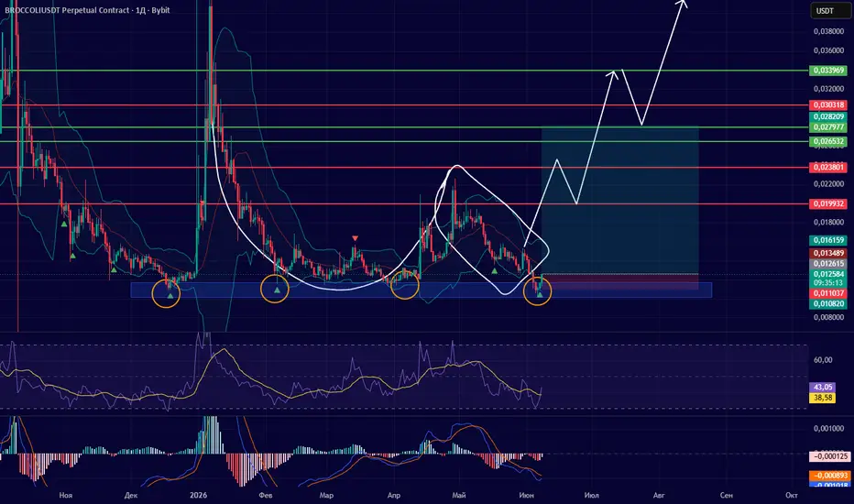Viewport: 854px width, 504px height.
Task: Click the Июл month on time axis
Action: [592, 495]
